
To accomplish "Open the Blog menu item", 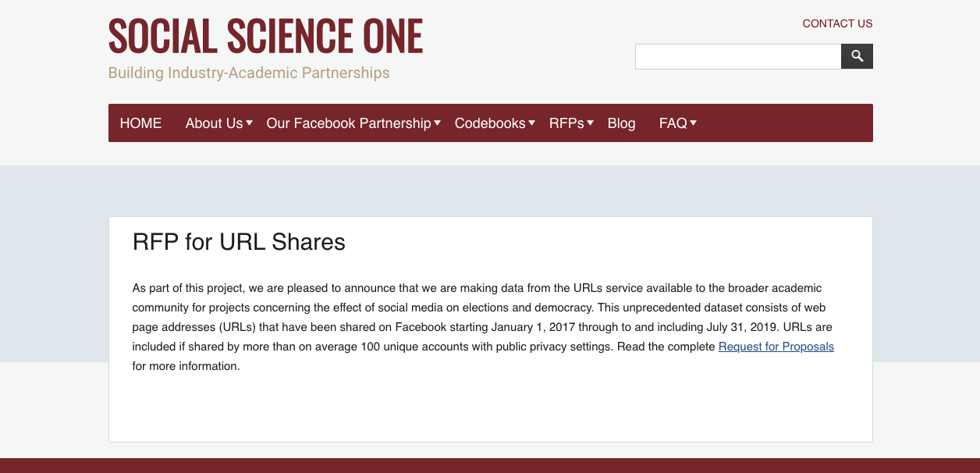I will point(621,123).
